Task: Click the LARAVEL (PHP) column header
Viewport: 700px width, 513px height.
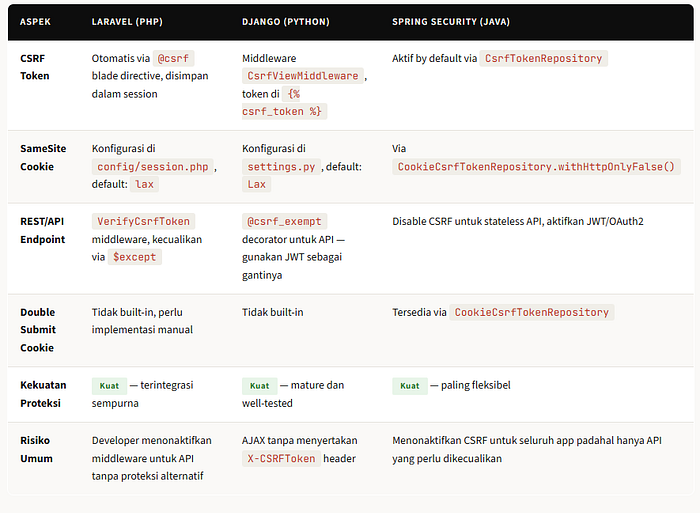Action: coord(127,22)
